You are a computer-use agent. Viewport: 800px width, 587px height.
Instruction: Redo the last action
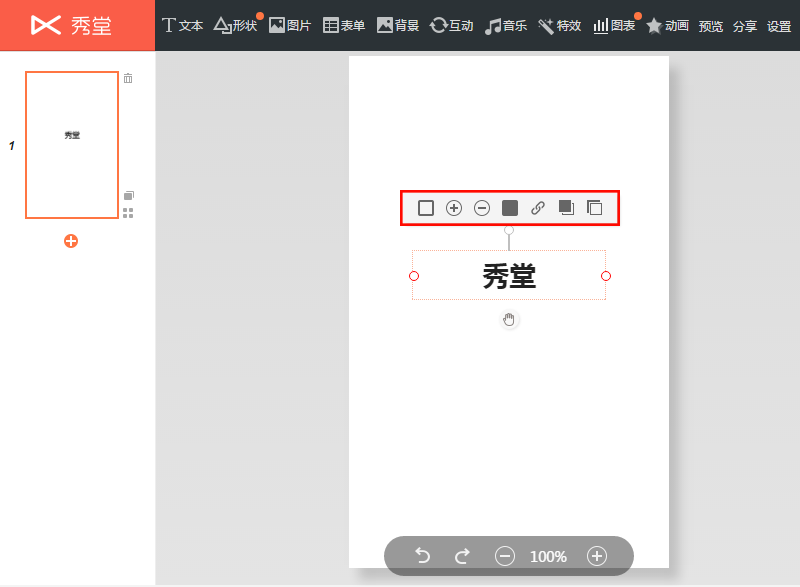pyautogui.click(x=462, y=556)
